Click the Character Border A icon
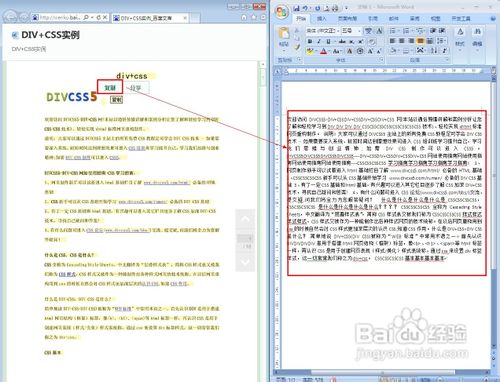The image size is (500, 382). click(x=379, y=31)
